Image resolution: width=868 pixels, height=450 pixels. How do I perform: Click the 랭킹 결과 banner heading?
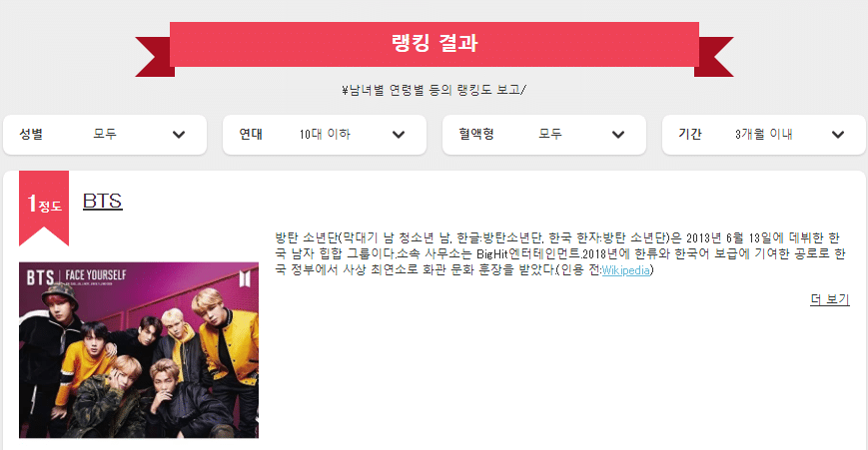pos(434,43)
